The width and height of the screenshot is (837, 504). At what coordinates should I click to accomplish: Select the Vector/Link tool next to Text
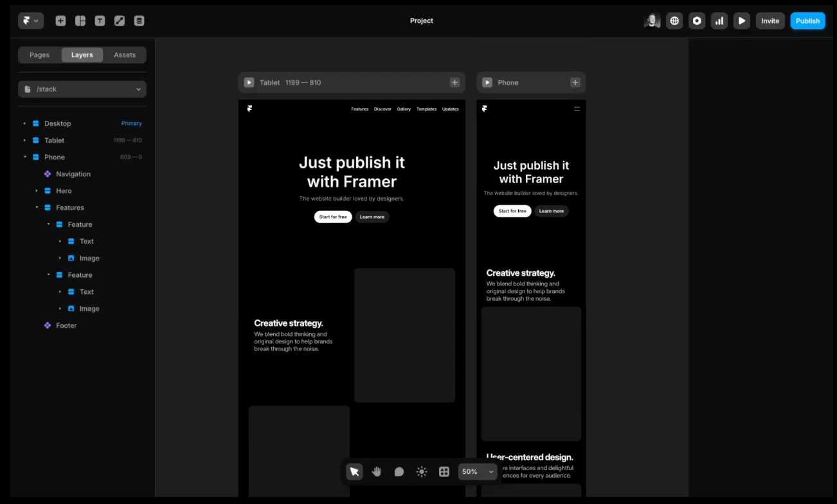120,20
